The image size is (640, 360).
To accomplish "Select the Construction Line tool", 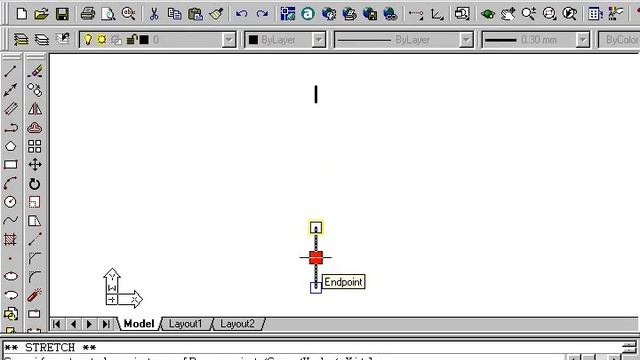I will click(x=11, y=90).
